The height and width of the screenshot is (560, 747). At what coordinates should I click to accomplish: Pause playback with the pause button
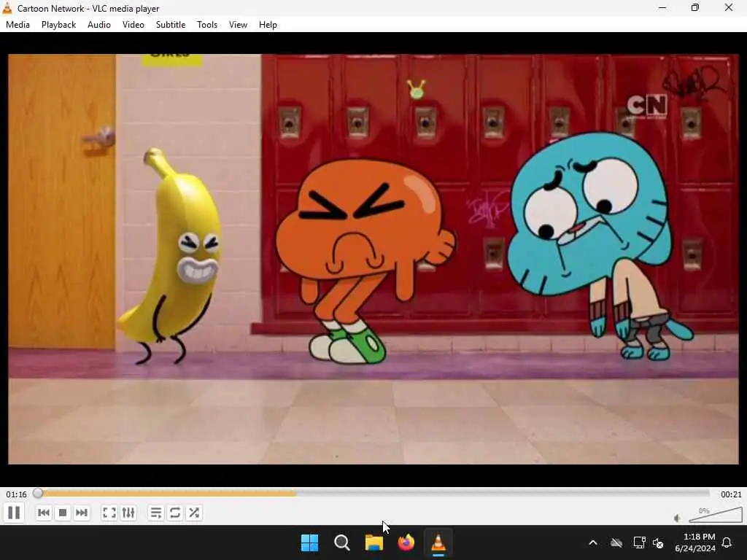point(14,513)
